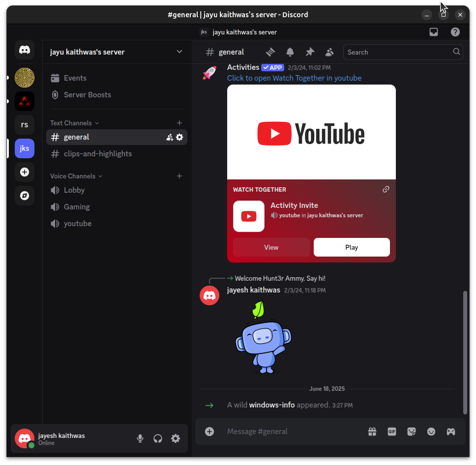This screenshot has width=476, height=465.
Task: Click jayesh kaithwas message username
Action: (x=253, y=290)
